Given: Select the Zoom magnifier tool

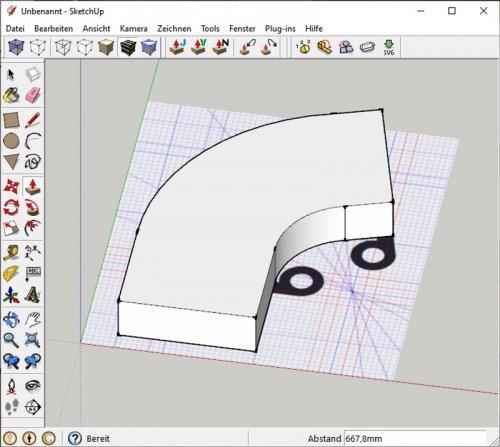Looking at the screenshot, I should (x=11, y=340).
